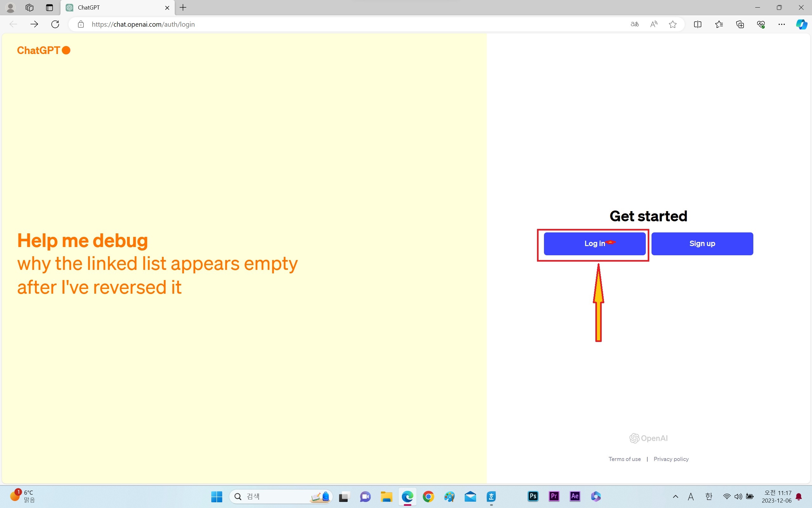Open the Copilot sidebar icon
The width and height of the screenshot is (812, 508).
[x=802, y=24]
